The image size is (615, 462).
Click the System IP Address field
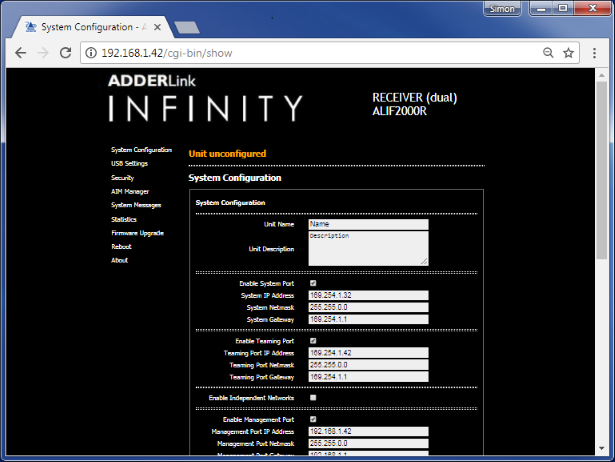coord(368,295)
